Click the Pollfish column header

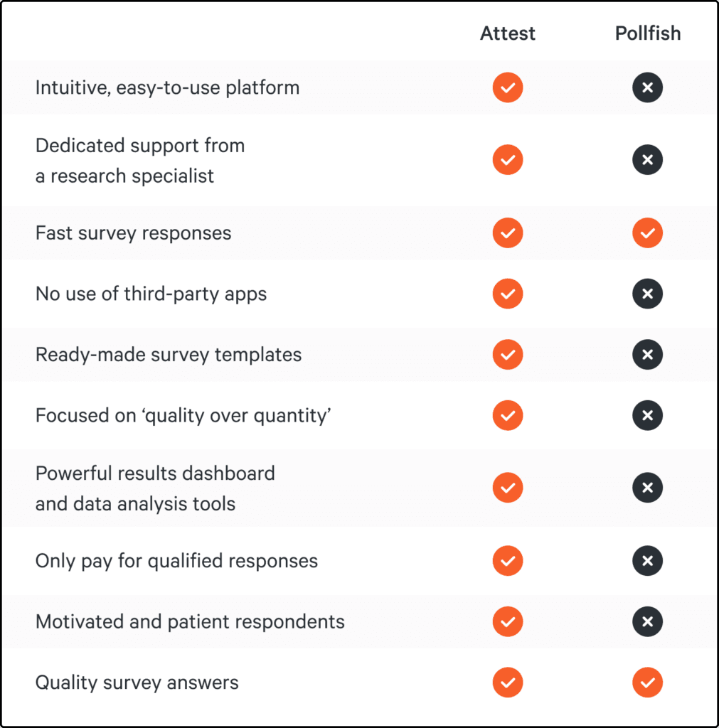pos(647,33)
